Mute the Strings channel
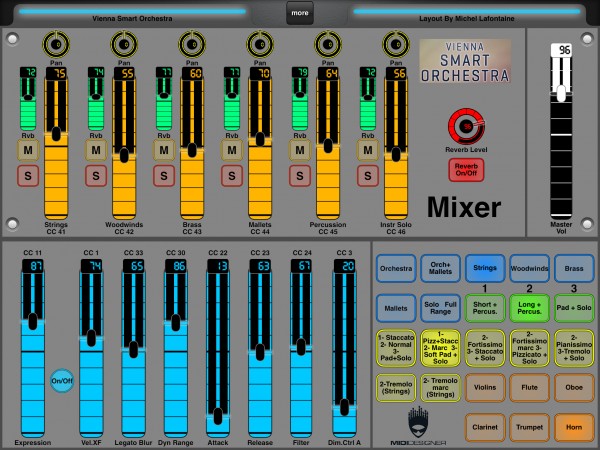The height and width of the screenshot is (450, 600). [28, 150]
